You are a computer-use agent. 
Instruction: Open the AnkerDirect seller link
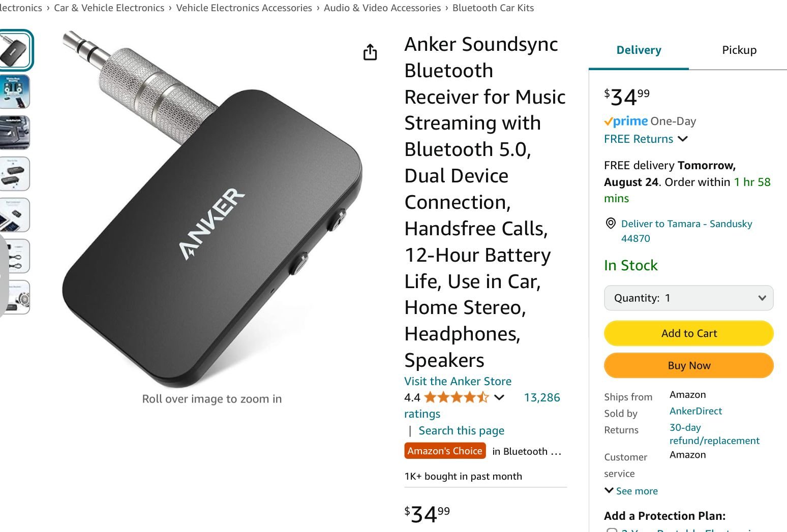[695, 411]
